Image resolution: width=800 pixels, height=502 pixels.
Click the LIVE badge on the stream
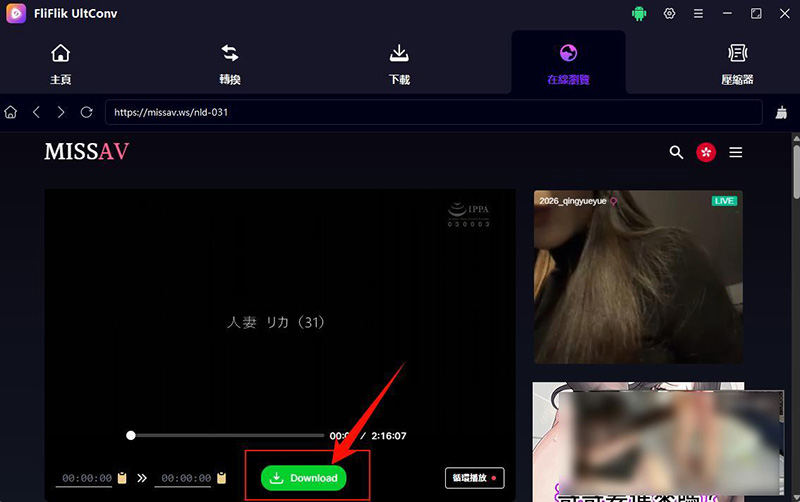[724, 201]
